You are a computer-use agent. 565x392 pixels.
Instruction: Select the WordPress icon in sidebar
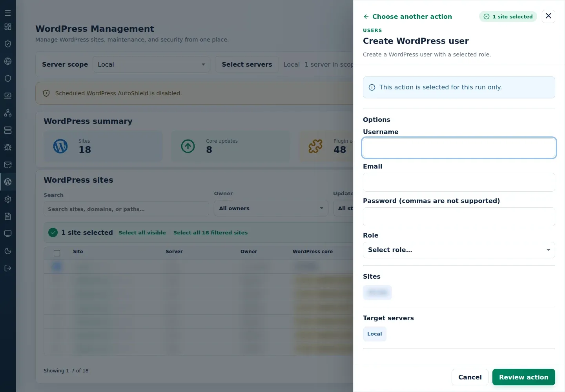[8, 182]
